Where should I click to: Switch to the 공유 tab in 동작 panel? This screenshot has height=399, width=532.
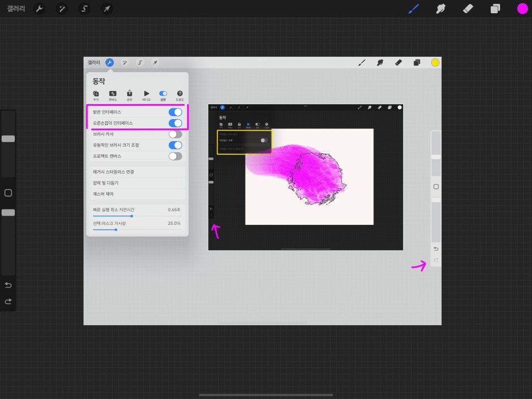[129, 96]
